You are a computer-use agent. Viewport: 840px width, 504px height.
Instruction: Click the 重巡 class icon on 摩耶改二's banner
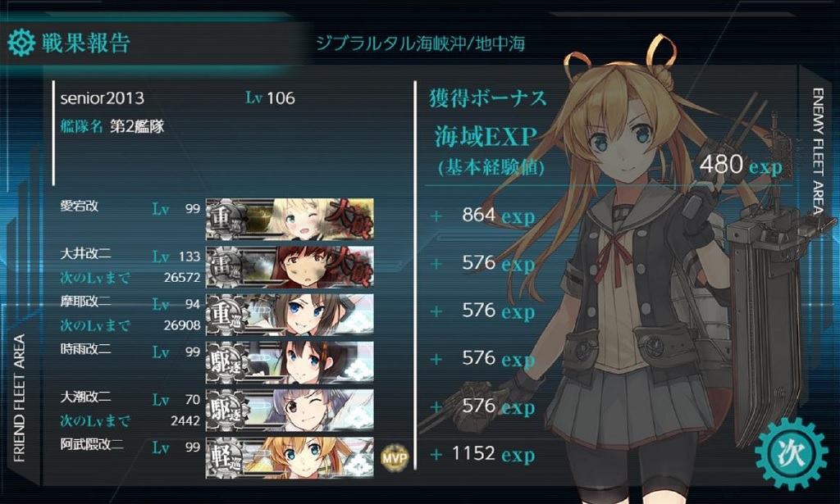(227, 315)
